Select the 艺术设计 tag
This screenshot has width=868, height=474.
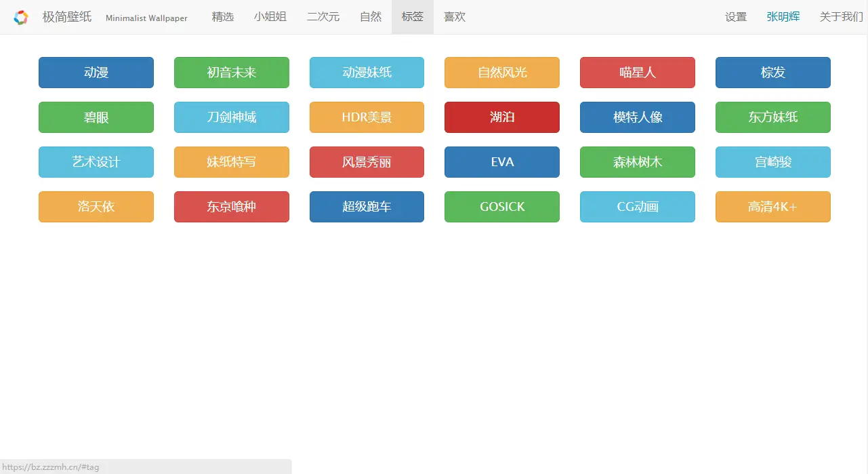pyautogui.click(x=96, y=162)
